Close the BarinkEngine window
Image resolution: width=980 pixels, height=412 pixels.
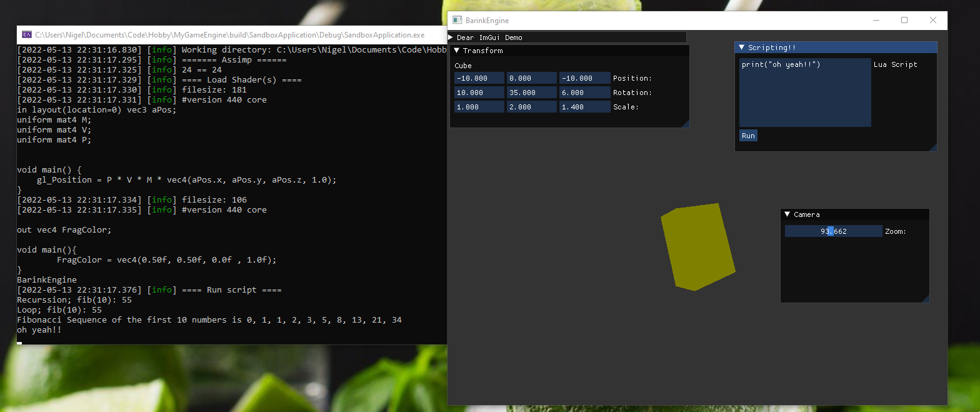pyautogui.click(x=933, y=21)
